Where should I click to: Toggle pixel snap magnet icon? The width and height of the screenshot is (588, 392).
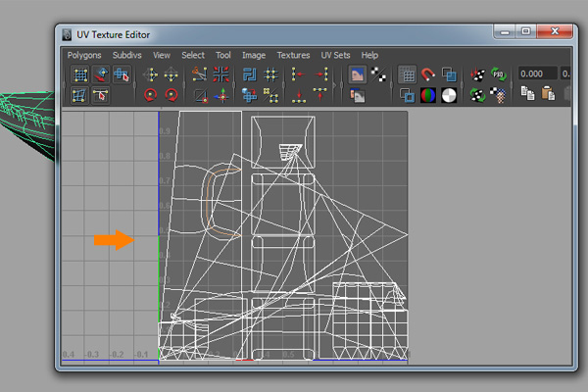[428, 74]
